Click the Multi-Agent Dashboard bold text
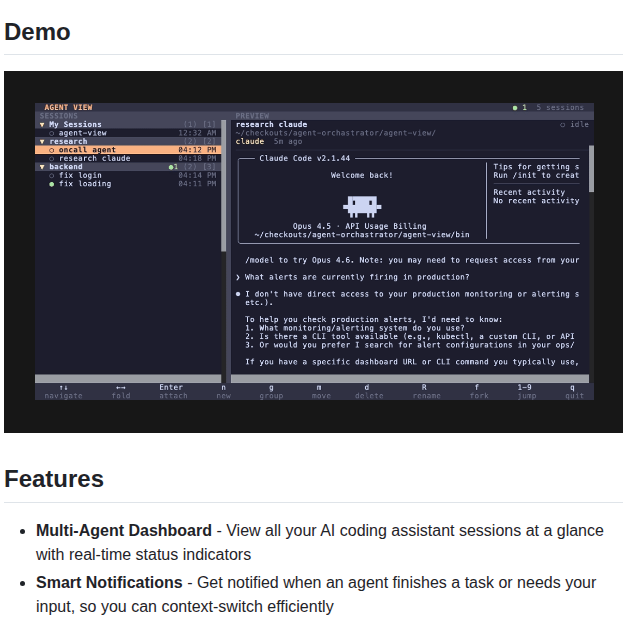The width and height of the screenshot is (623, 622). coord(124,531)
